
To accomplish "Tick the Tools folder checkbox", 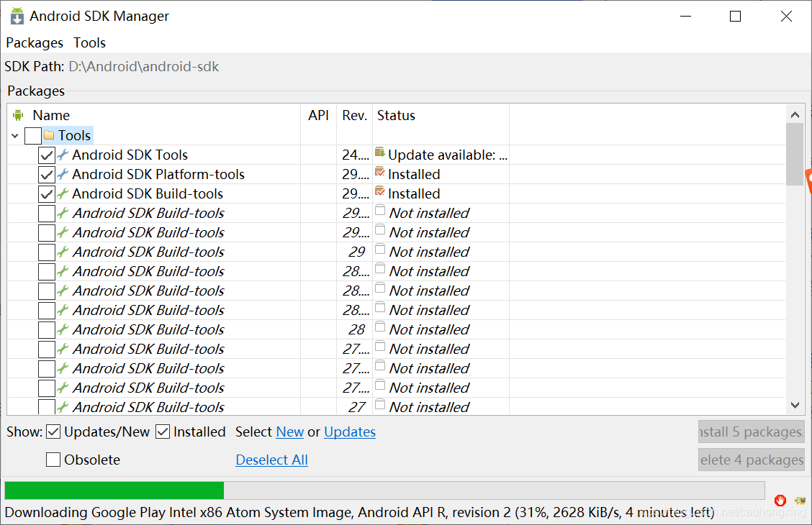I will point(33,135).
